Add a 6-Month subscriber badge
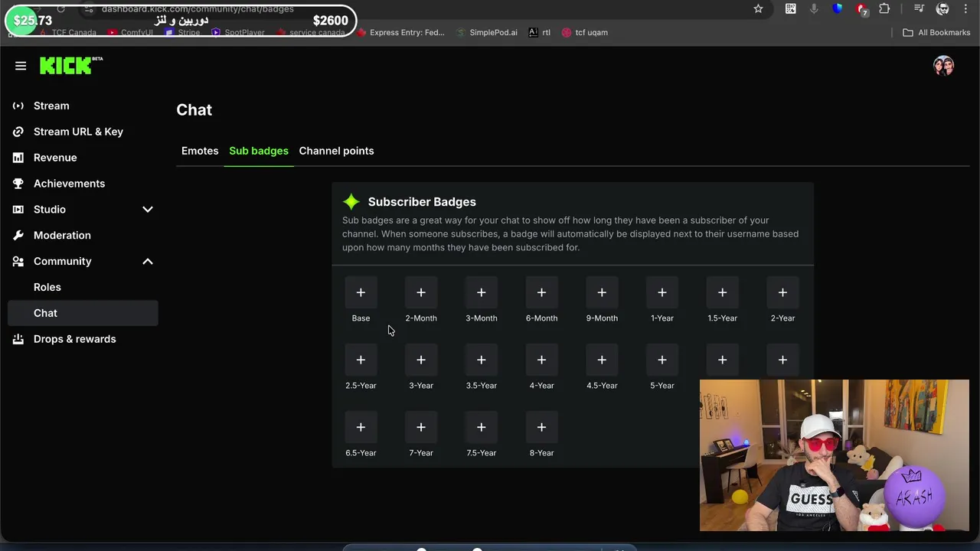Viewport: 980px width, 551px height. [x=541, y=292]
